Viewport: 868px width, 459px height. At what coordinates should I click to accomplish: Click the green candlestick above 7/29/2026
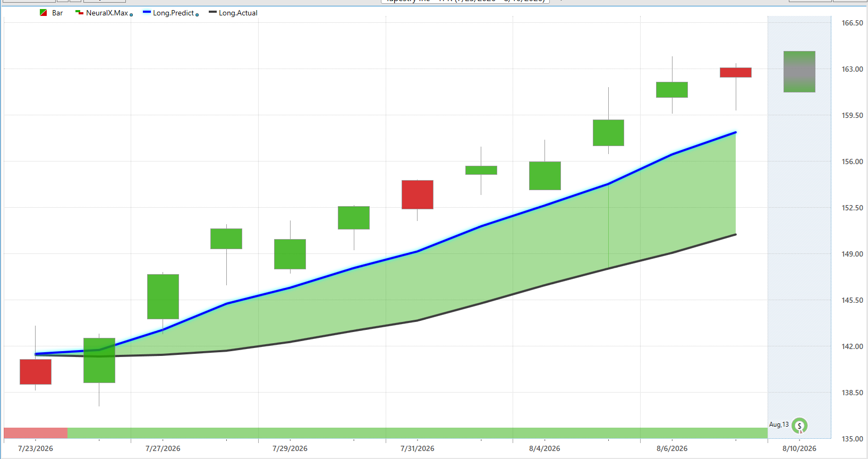[x=290, y=254]
